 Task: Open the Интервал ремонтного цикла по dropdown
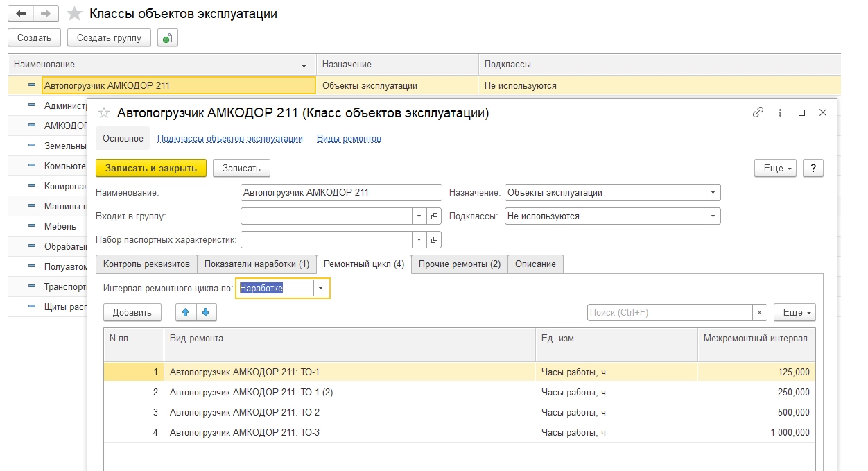[321, 289]
